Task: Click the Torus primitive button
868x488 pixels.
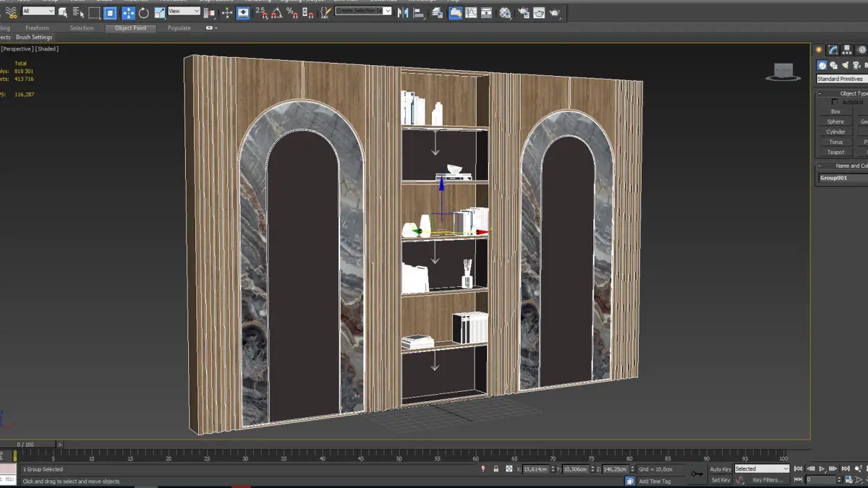Action: click(x=835, y=142)
